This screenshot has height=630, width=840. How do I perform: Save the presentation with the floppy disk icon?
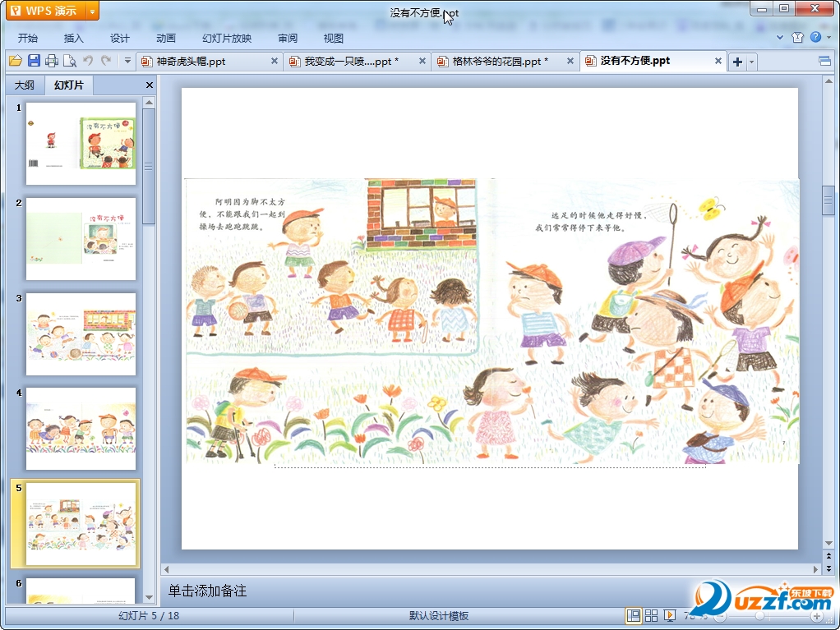(x=34, y=61)
